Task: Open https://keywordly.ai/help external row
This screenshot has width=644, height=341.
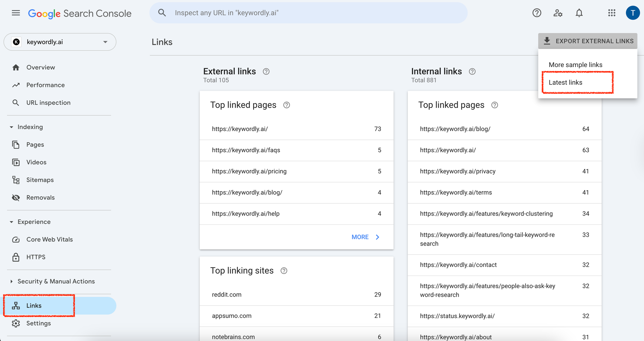Action: [297, 214]
